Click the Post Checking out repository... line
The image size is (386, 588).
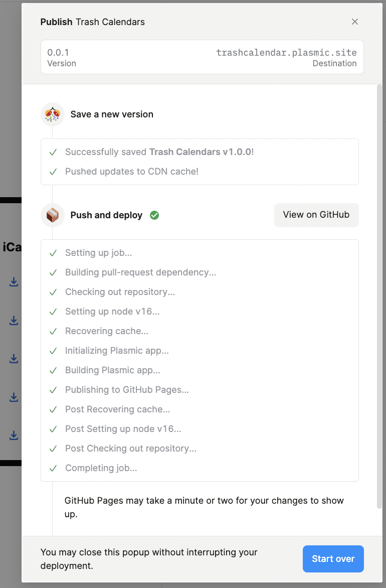pyautogui.click(x=131, y=449)
